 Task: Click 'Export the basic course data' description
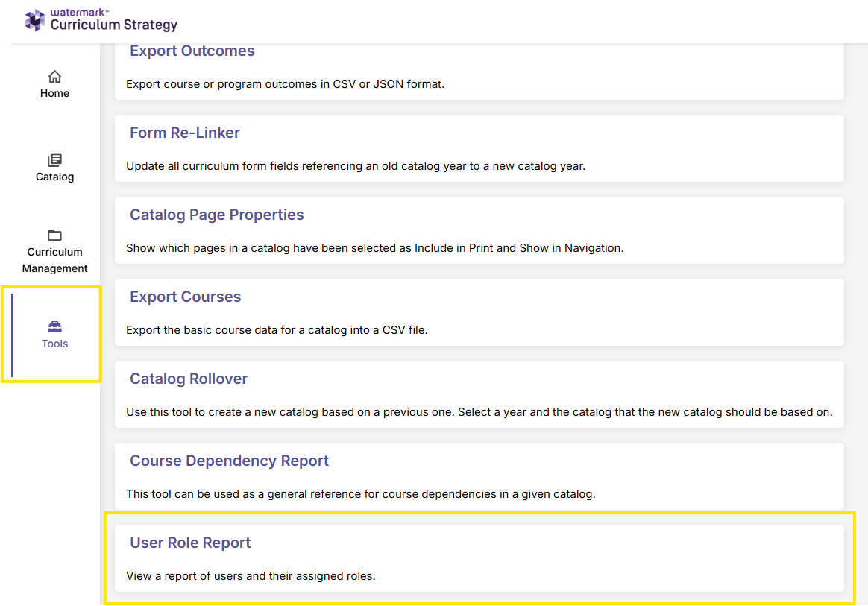point(277,330)
